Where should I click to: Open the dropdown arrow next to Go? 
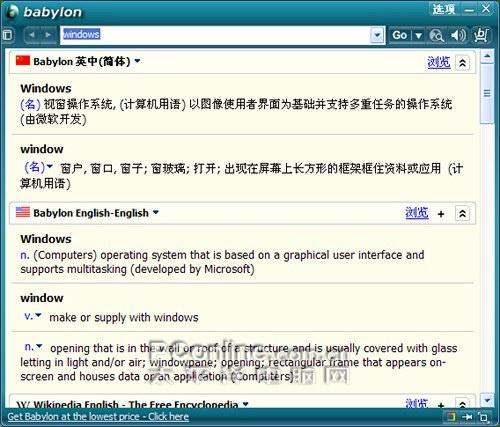[x=419, y=35]
